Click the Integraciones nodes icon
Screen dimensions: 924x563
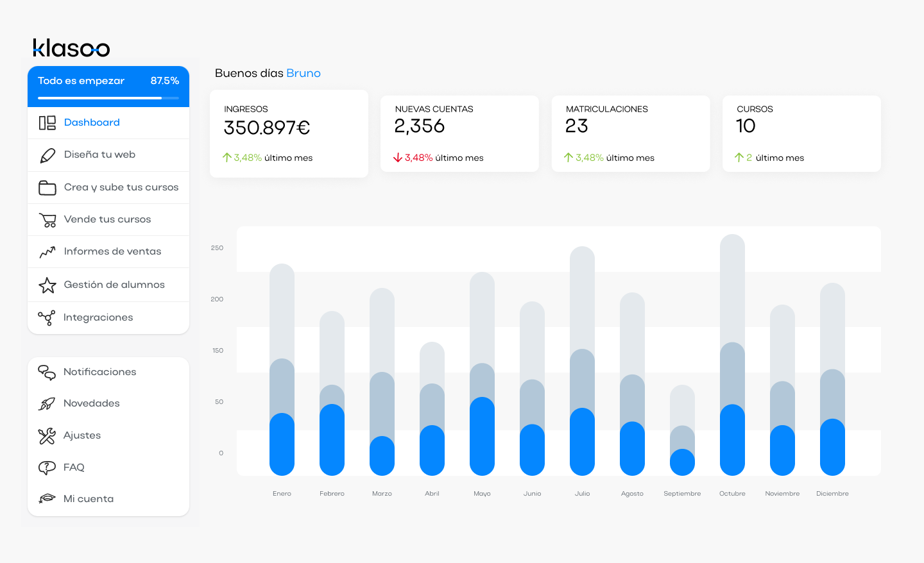[x=46, y=318]
